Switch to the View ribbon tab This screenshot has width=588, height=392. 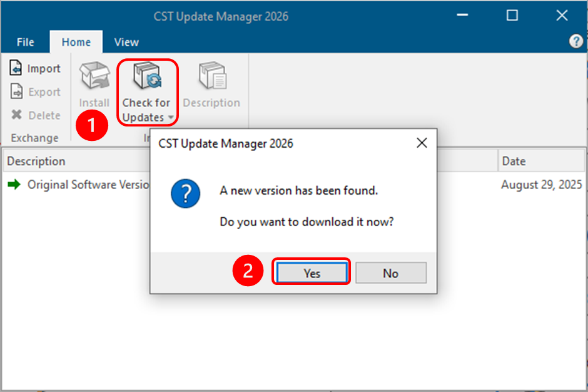pyautogui.click(x=126, y=43)
